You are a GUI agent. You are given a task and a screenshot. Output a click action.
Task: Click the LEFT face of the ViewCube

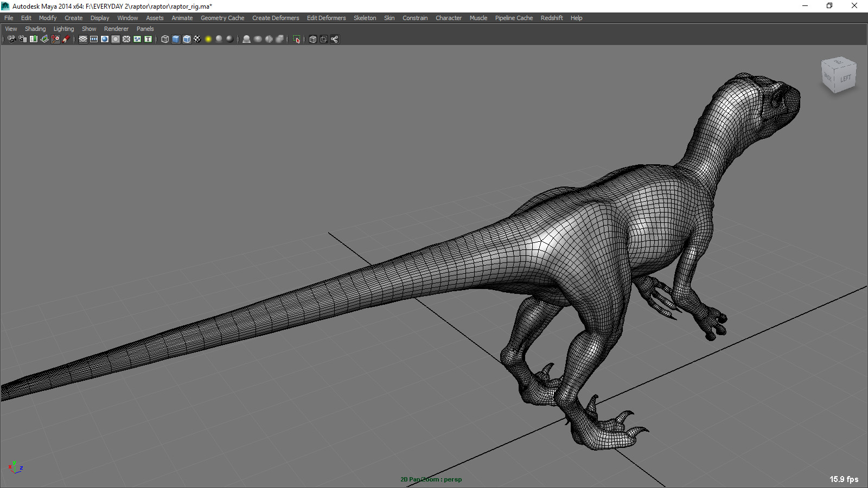coord(845,78)
